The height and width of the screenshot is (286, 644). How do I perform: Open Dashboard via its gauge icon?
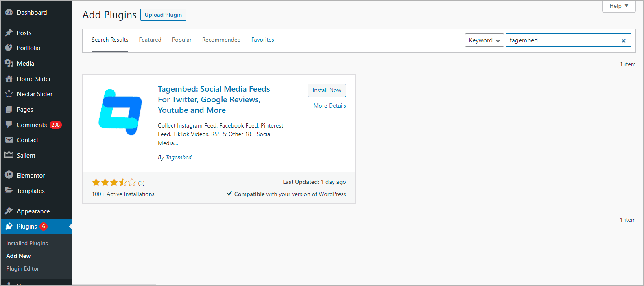9,13
